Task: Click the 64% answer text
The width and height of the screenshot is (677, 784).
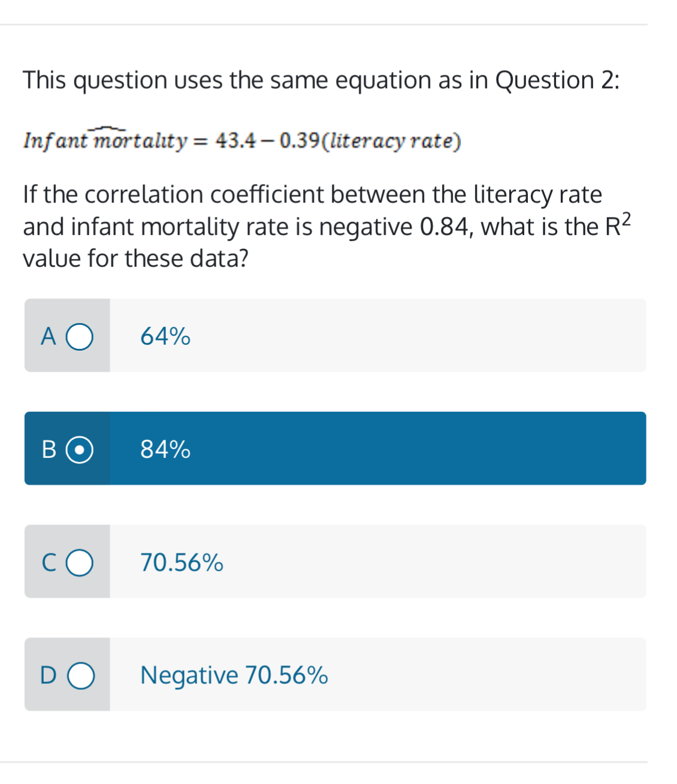Action: [164, 336]
